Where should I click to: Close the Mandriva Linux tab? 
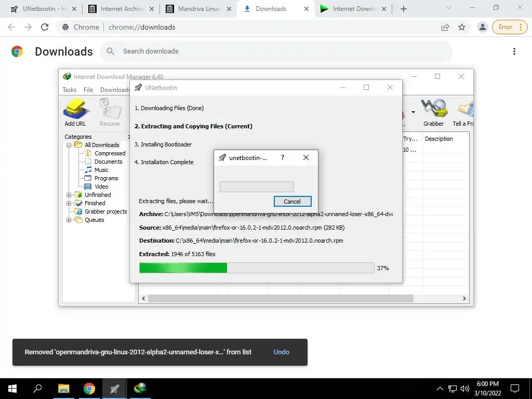click(x=229, y=9)
